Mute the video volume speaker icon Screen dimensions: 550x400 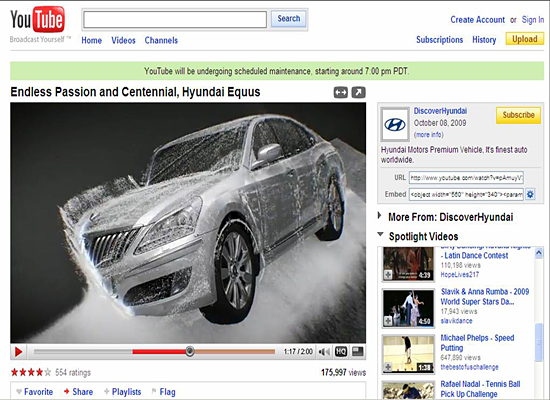(324, 352)
